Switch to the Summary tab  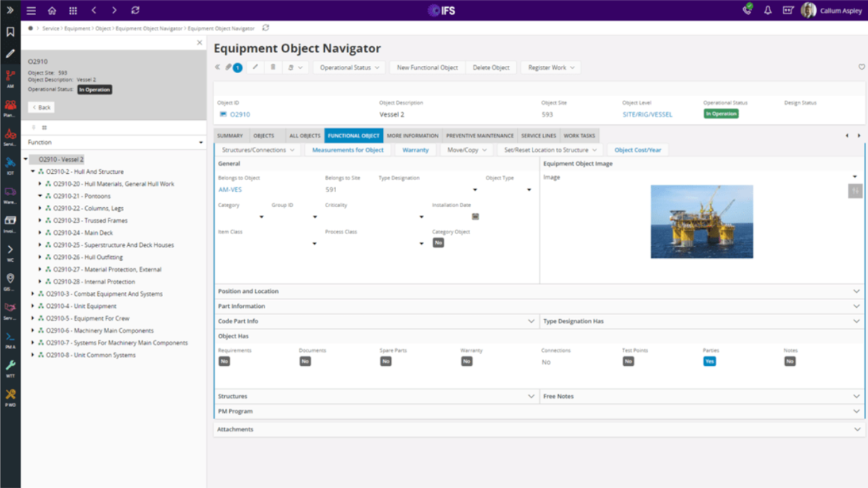[x=230, y=135]
